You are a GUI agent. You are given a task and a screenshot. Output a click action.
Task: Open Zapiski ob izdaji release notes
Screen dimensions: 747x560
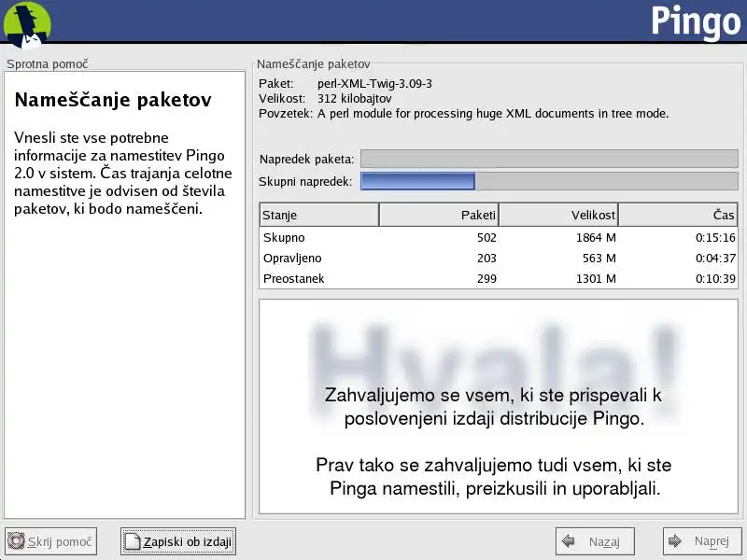178,541
